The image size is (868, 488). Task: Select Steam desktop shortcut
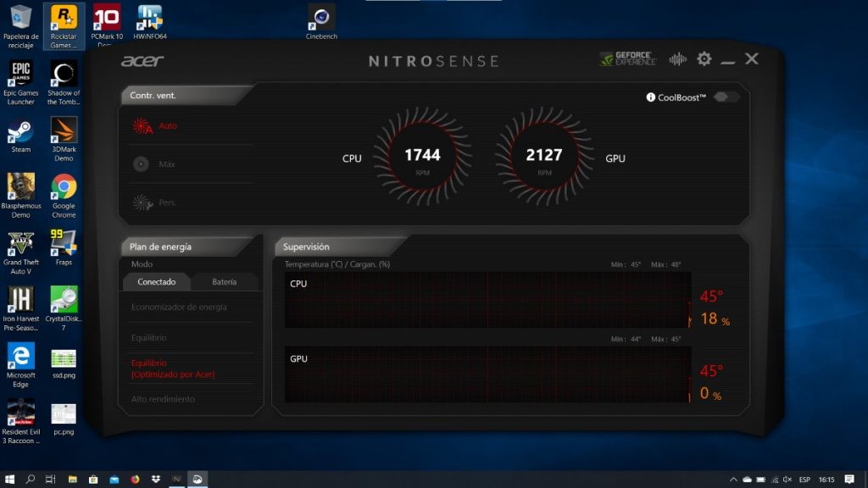pos(21,136)
